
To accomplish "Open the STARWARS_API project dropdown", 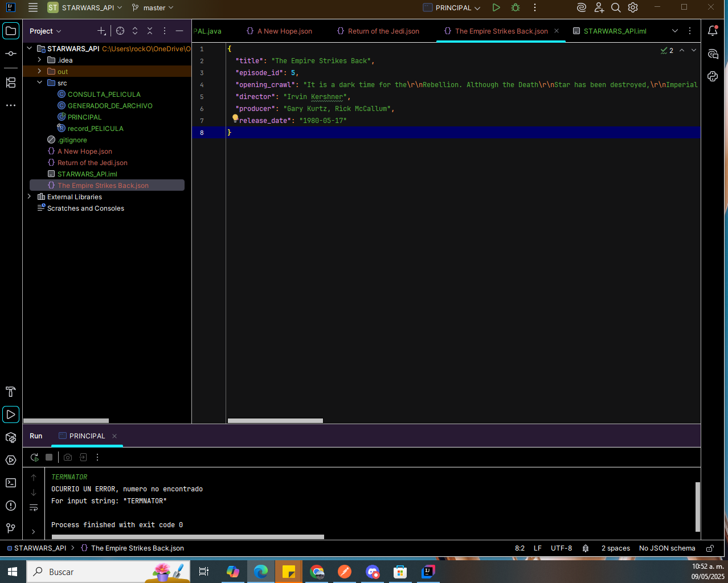I will coord(85,8).
